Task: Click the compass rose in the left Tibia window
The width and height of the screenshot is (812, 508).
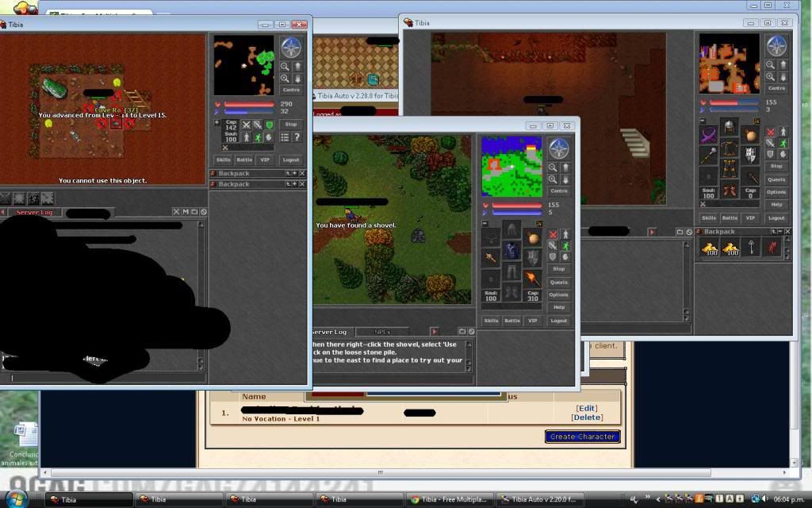Action: click(x=291, y=47)
